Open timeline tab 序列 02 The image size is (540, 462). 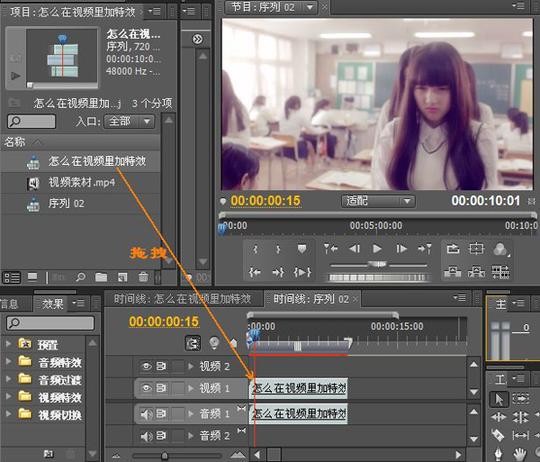pos(311,299)
